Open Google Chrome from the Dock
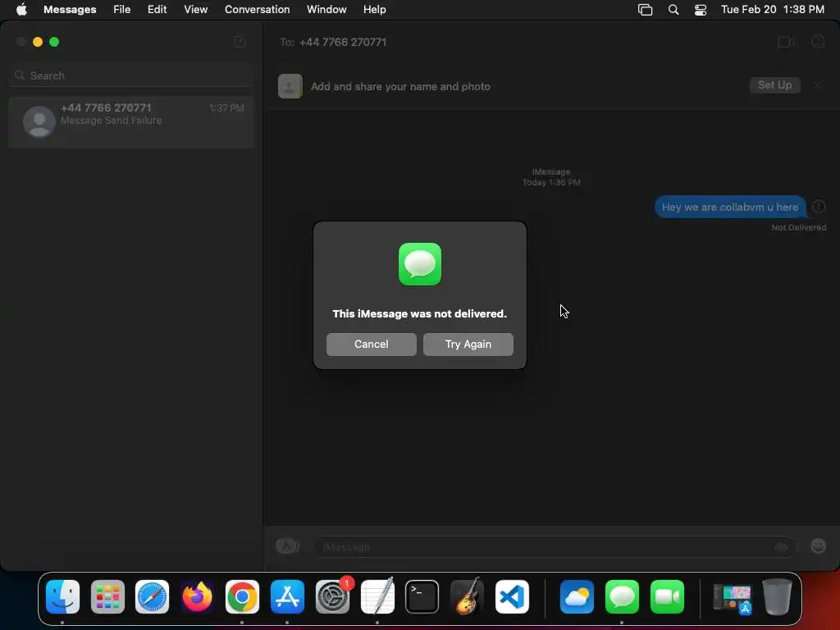840x630 pixels. coord(242,596)
